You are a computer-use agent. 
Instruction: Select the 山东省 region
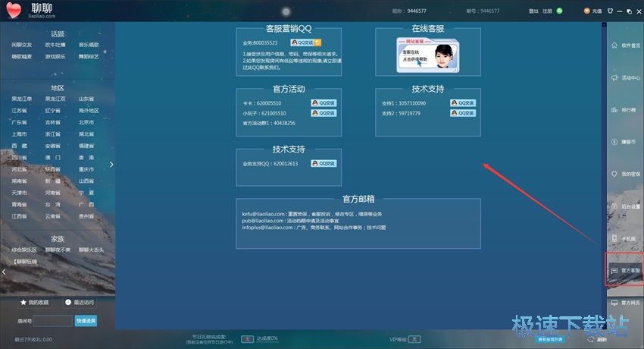[x=86, y=99]
